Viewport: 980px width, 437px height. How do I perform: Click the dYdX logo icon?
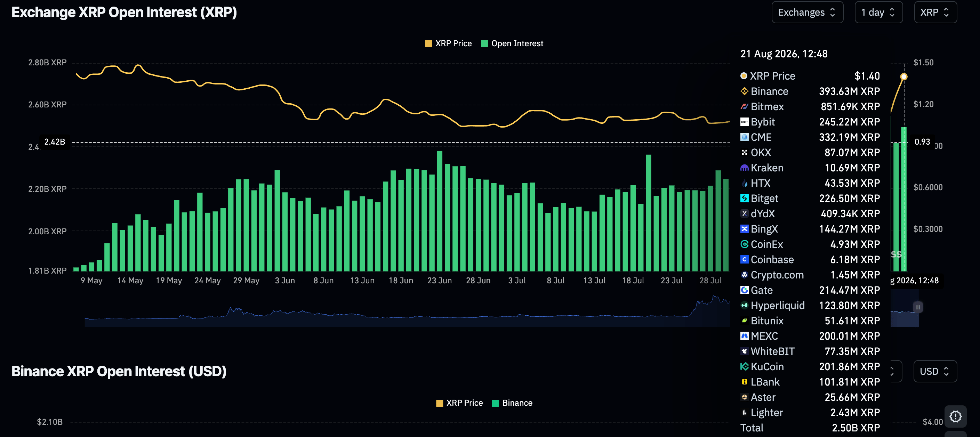click(744, 213)
